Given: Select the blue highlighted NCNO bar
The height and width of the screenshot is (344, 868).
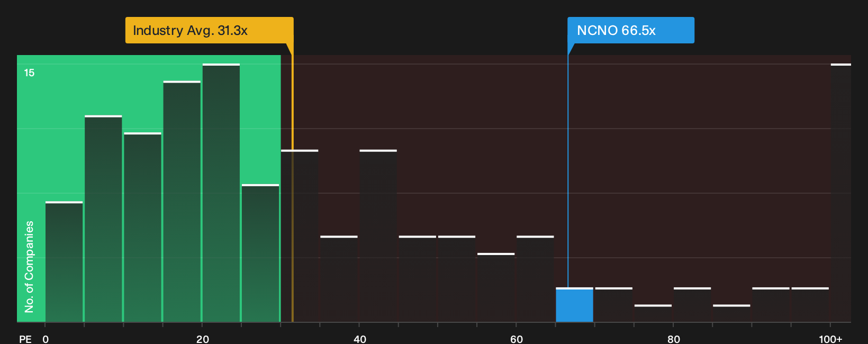Looking at the screenshot, I should (574, 305).
